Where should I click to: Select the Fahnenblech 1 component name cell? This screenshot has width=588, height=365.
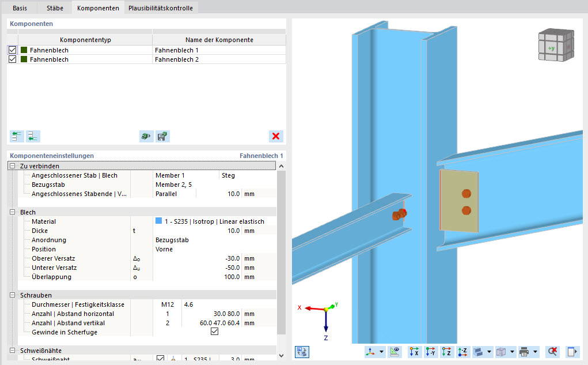point(219,50)
